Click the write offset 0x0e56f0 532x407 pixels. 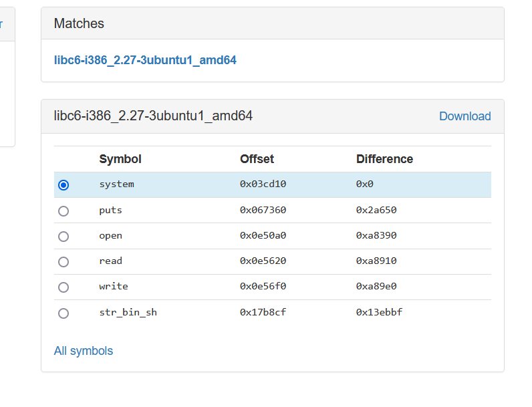[x=263, y=286]
